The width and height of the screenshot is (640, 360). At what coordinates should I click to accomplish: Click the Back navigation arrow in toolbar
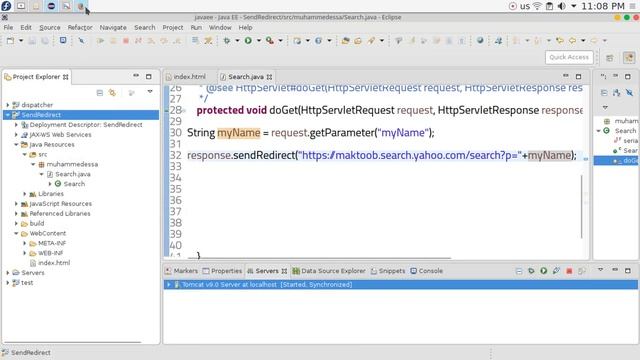573,40
